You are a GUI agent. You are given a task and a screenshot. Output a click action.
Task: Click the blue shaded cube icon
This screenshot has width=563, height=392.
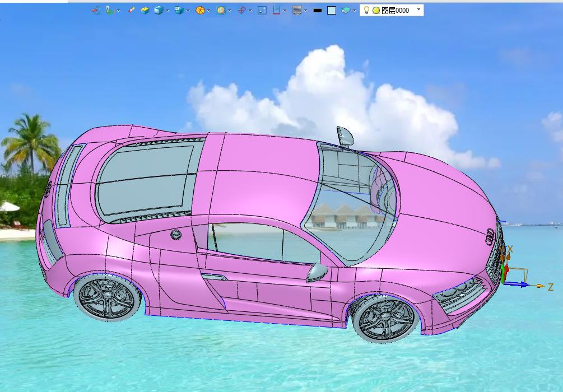pyautogui.click(x=159, y=11)
